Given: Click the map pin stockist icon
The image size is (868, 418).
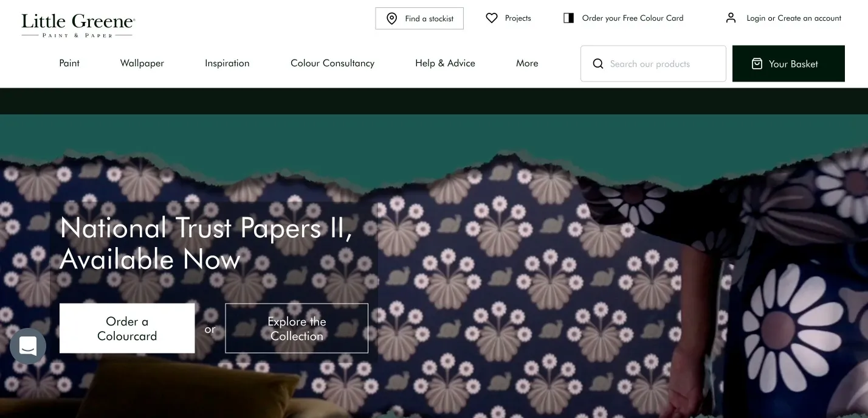Looking at the screenshot, I should [x=392, y=18].
